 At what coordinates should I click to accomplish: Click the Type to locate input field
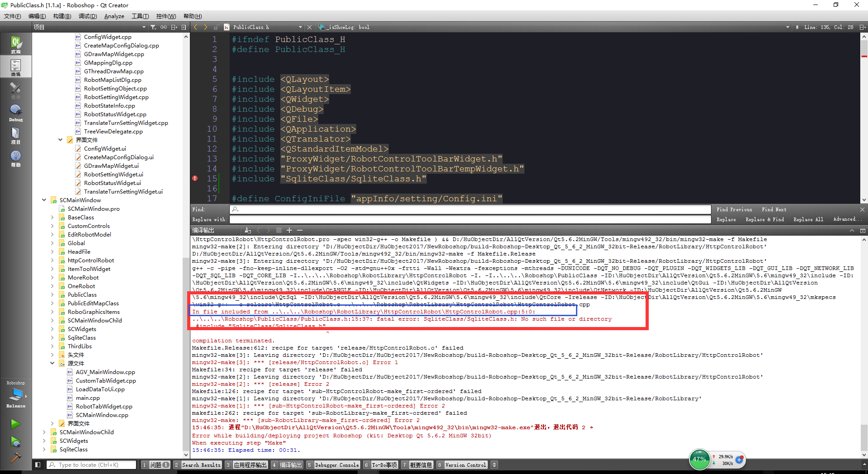pyautogui.click(x=93, y=465)
